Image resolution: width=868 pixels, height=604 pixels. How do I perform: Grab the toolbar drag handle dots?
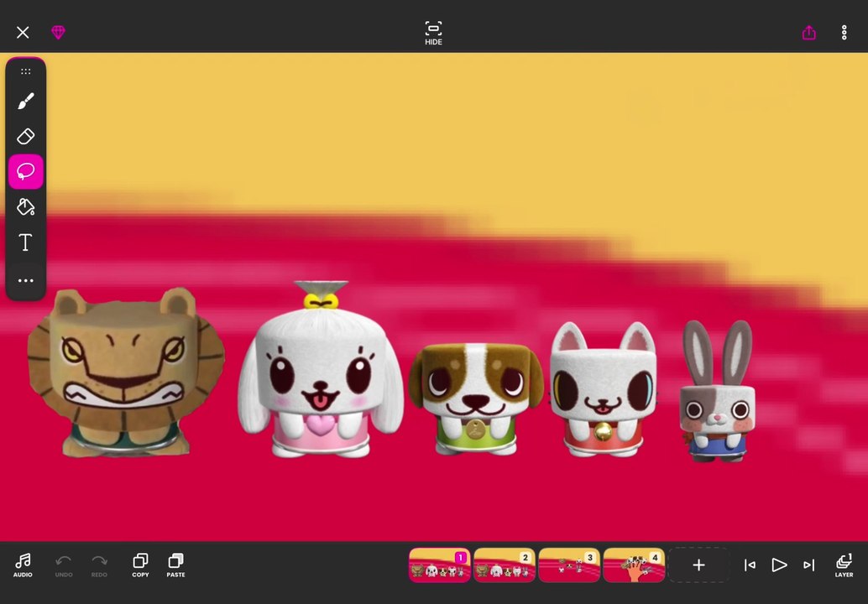tap(25, 71)
